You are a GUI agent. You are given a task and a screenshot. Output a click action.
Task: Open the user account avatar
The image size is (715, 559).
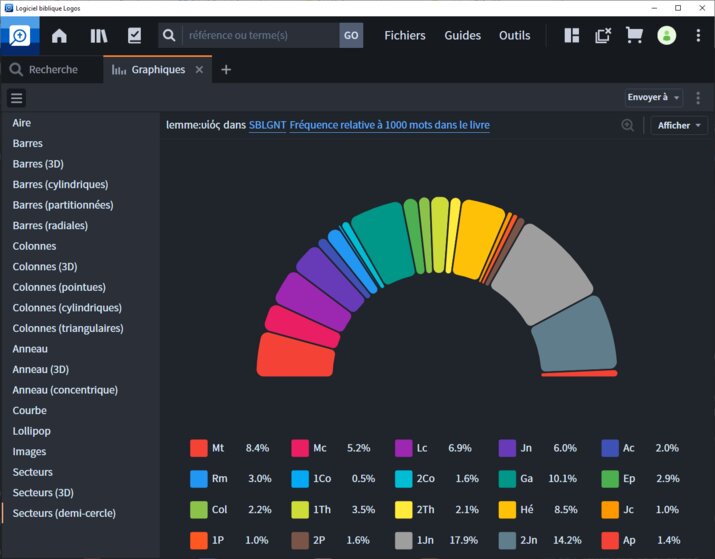(x=666, y=36)
